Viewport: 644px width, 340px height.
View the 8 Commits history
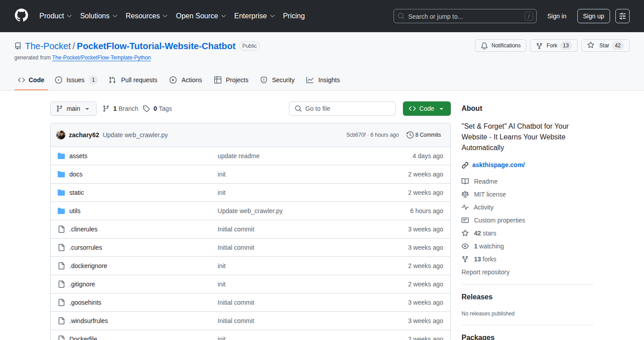pyautogui.click(x=424, y=135)
